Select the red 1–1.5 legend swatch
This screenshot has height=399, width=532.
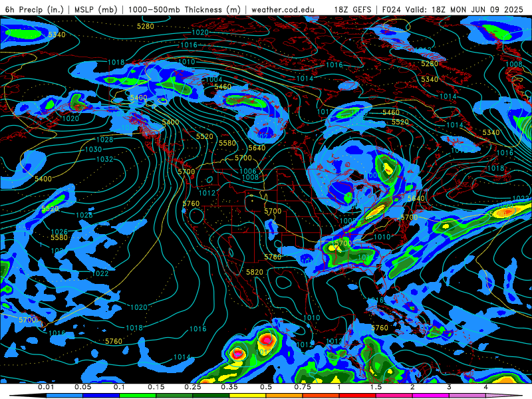pos(357,396)
